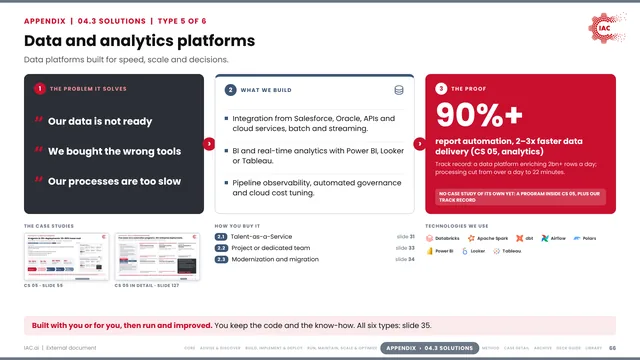Click the slide 35 reference in pink banner
The height and width of the screenshot is (360, 640).
(417, 326)
